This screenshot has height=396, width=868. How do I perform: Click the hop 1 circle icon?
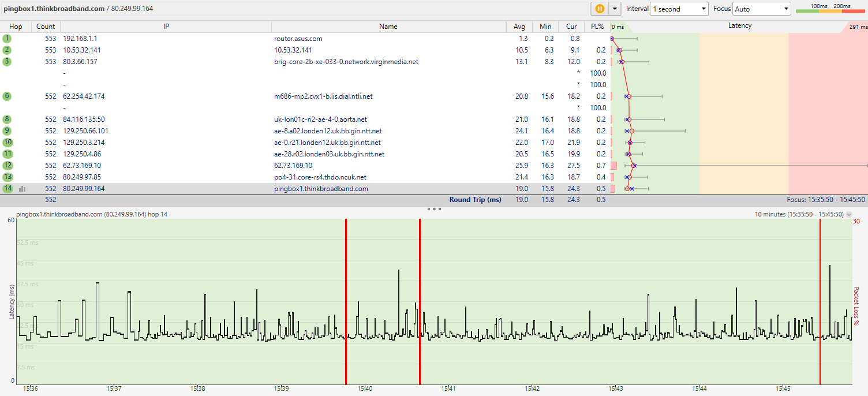click(x=7, y=39)
